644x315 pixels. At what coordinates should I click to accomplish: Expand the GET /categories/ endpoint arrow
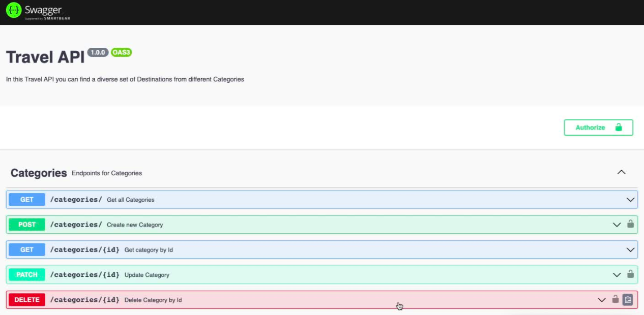coord(630,200)
